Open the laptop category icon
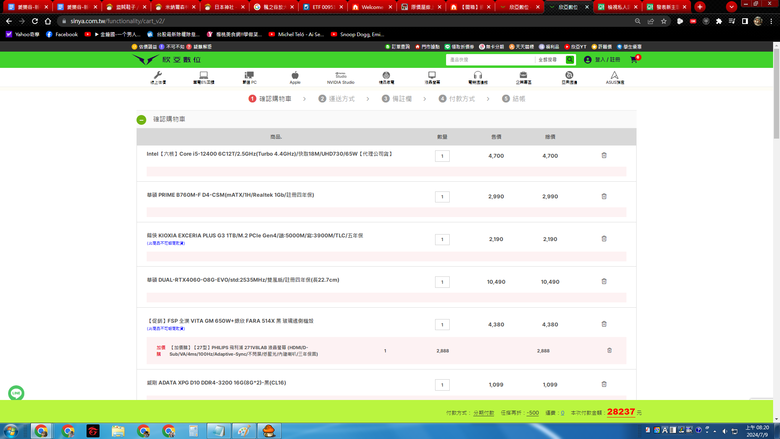The image size is (780, 439). [x=203, y=78]
